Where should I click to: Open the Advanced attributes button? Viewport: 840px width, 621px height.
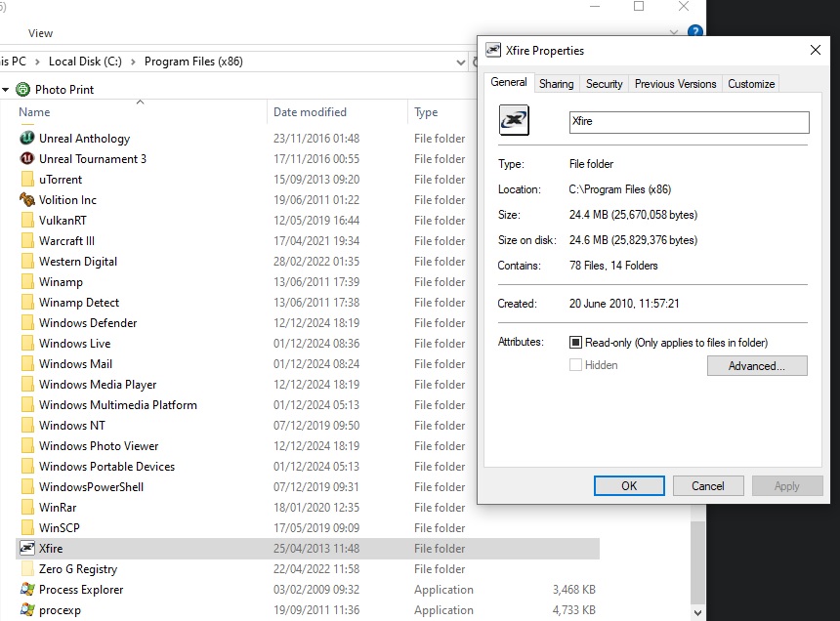pos(756,365)
